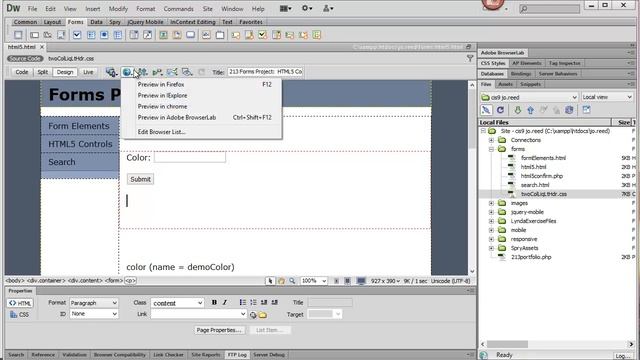Switch to the Spry insert tab
Image resolution: width=640 pixels, height=360 pixels.
115,22
